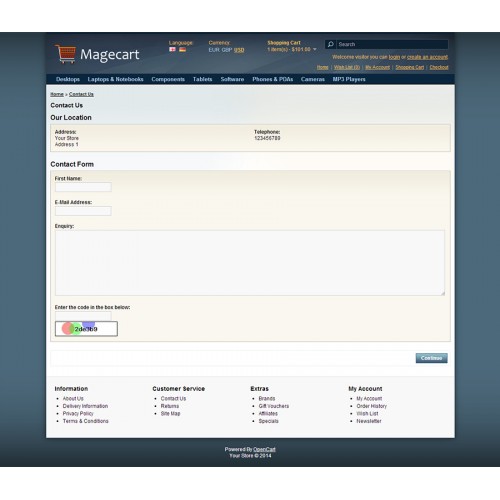Expand the shopping cart dropdown arrow
Viewport: 500px width, 500px height.
click(x=315, y=49)
